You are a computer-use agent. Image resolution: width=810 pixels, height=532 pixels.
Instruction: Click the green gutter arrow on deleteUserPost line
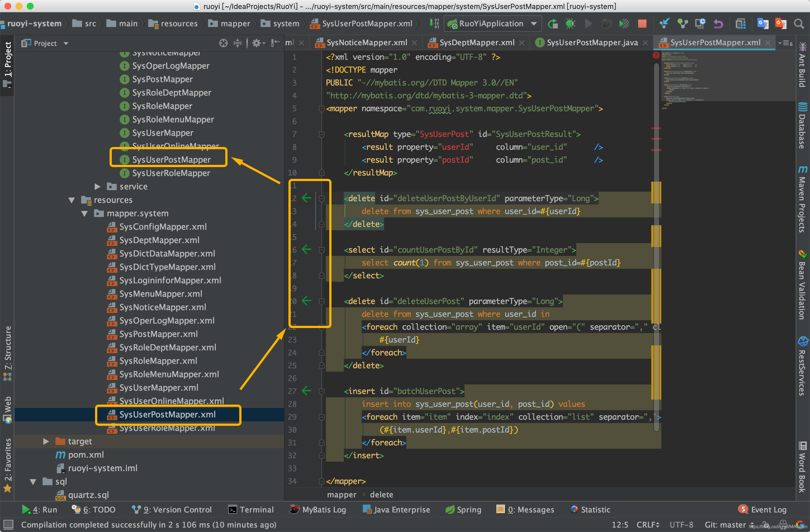pos(307,301)
